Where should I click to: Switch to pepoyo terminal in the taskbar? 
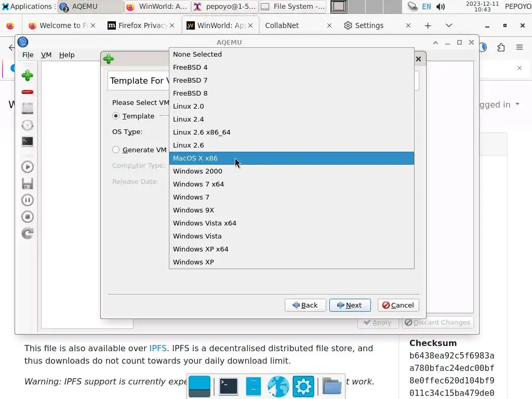pos(225,6)
